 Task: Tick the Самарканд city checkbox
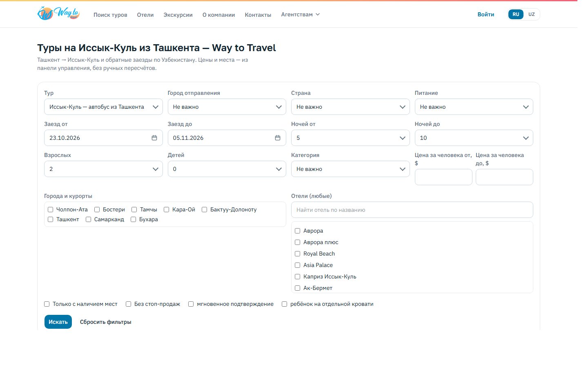88,220
